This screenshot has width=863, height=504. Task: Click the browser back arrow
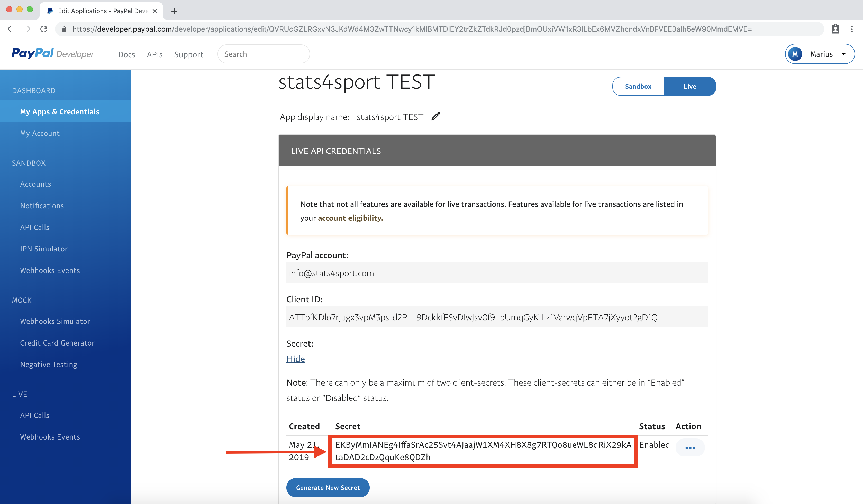click(11, 29)
